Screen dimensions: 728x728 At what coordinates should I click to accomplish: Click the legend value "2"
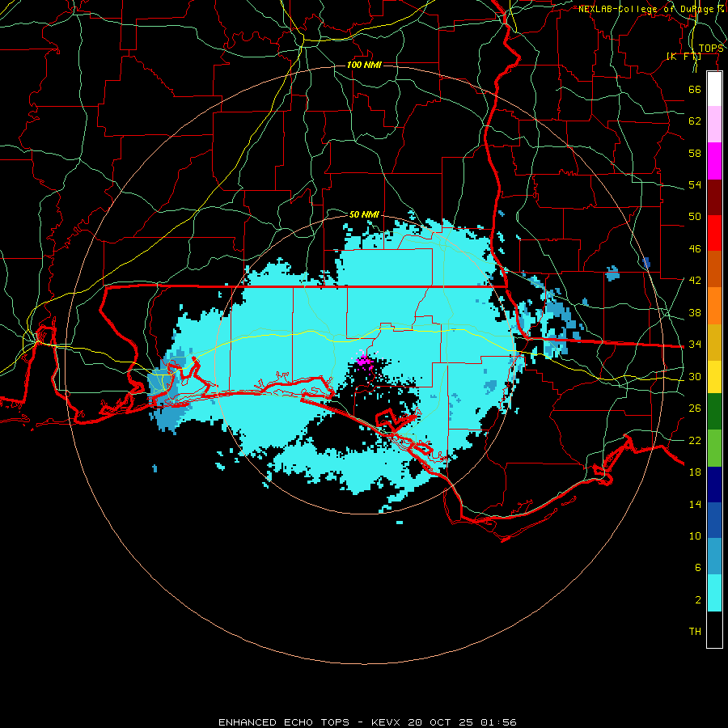[x=698, y=600]
